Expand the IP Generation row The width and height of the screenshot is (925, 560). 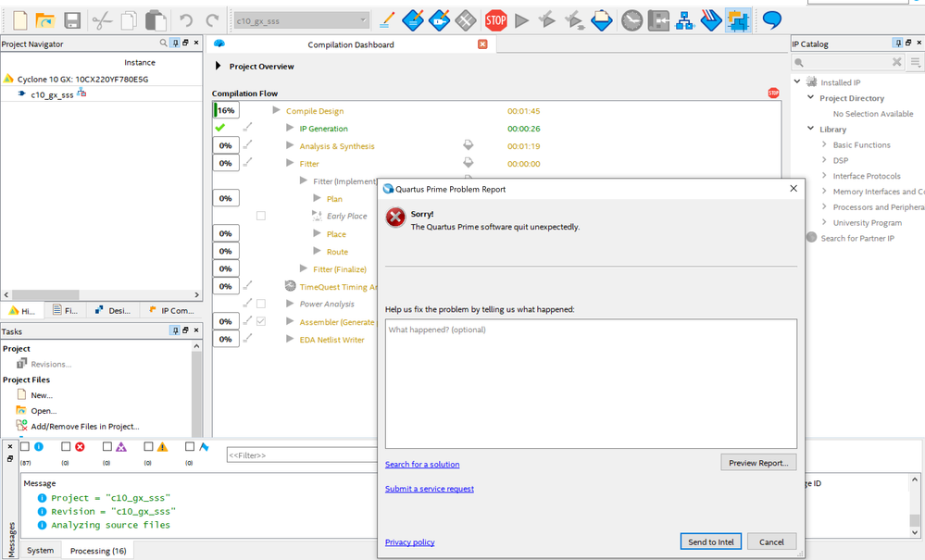290,128
